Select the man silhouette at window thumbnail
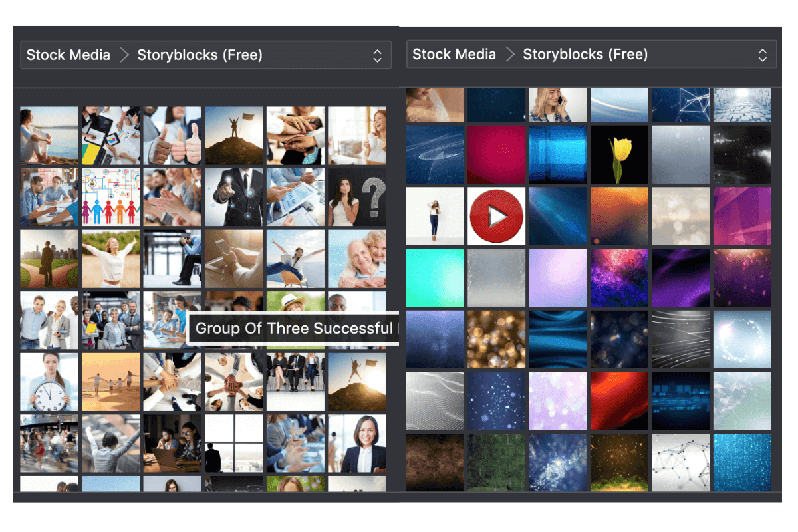The height and width of the screenshot is (532, 798). click(233, 444)
